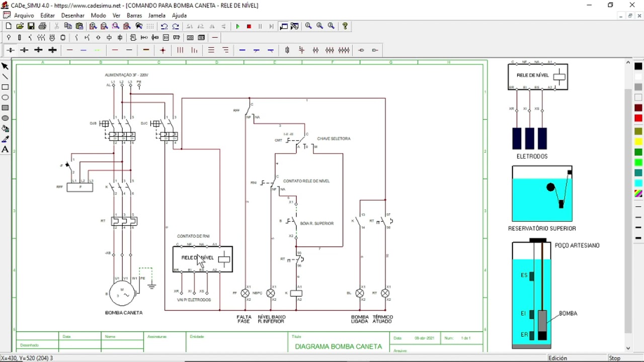Click the POÇO ARTESIANO well graphic

click(x=531, y=294)
